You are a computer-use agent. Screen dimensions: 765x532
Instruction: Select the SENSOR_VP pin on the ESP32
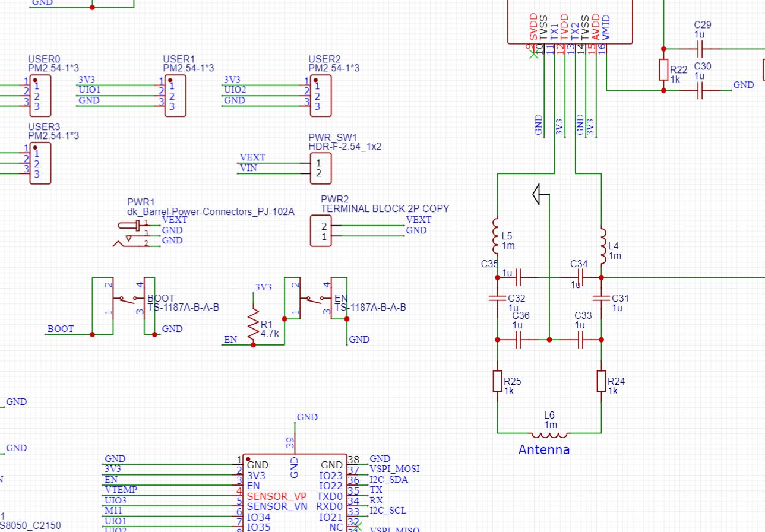tap(277, 496)
